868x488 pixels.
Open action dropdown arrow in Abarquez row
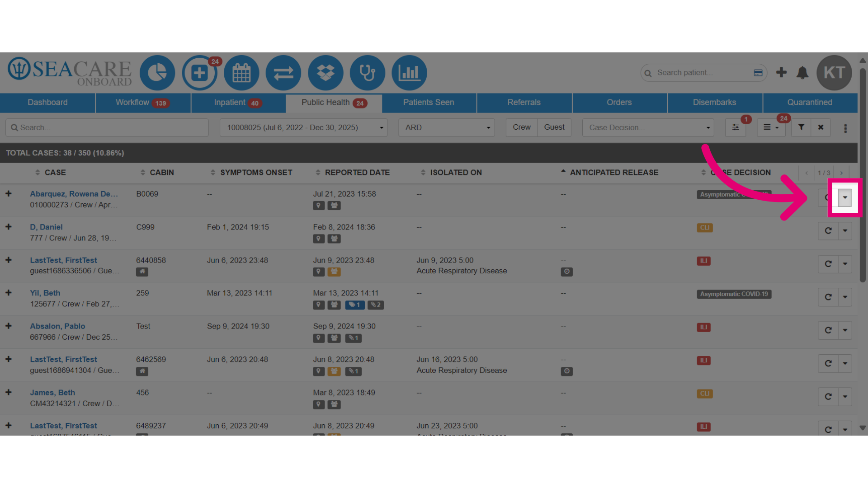pyautogui.click(x=845, y=197)
